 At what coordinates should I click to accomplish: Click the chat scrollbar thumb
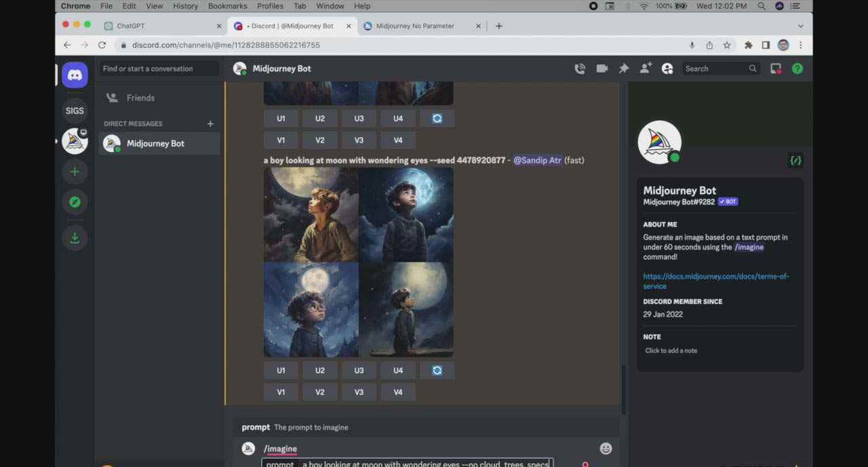pyautogui.click(x=623, y=390)
